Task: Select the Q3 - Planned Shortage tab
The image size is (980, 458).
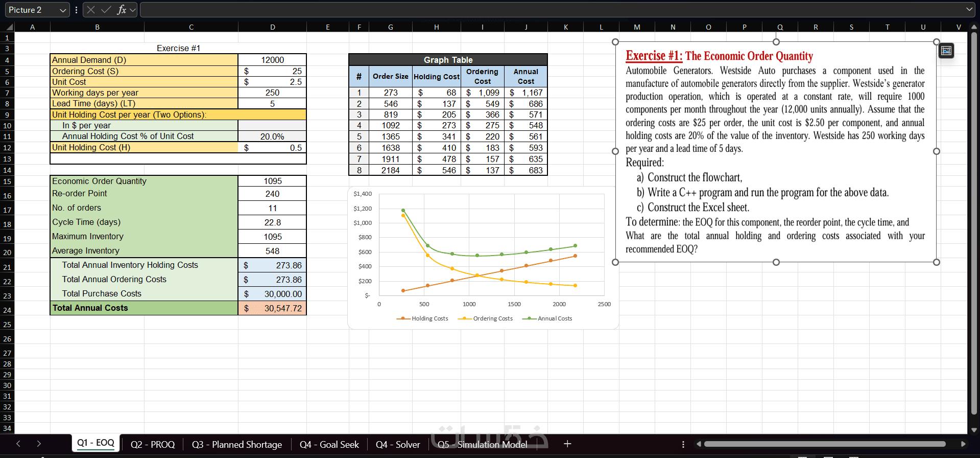Action: 236,444
